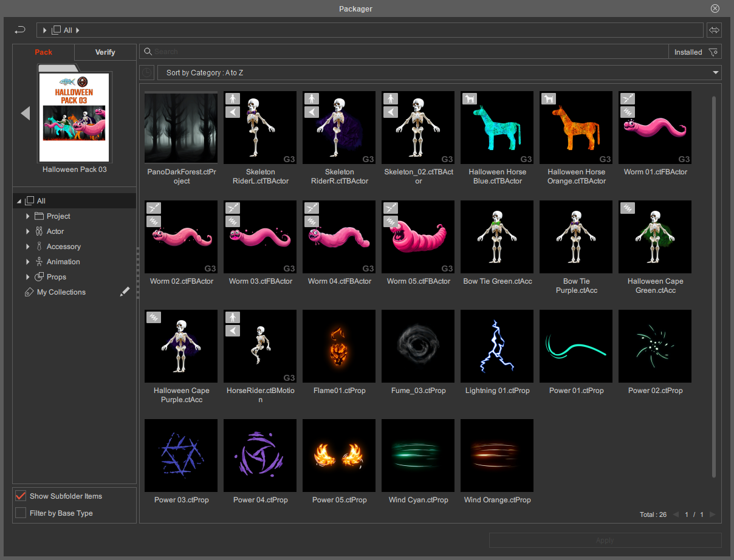Switch to the Verify tab
Screen dimensions: 734x560
click(105, 52)
